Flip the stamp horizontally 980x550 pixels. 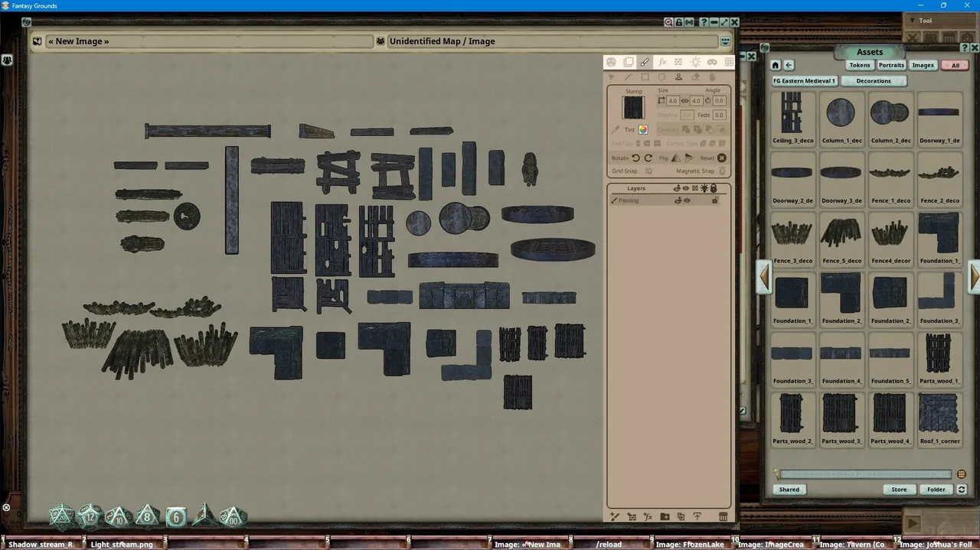click(x=675, y=158)
